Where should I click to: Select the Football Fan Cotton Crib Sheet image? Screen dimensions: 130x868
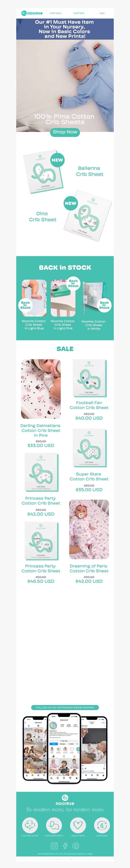tap(89, 378)
